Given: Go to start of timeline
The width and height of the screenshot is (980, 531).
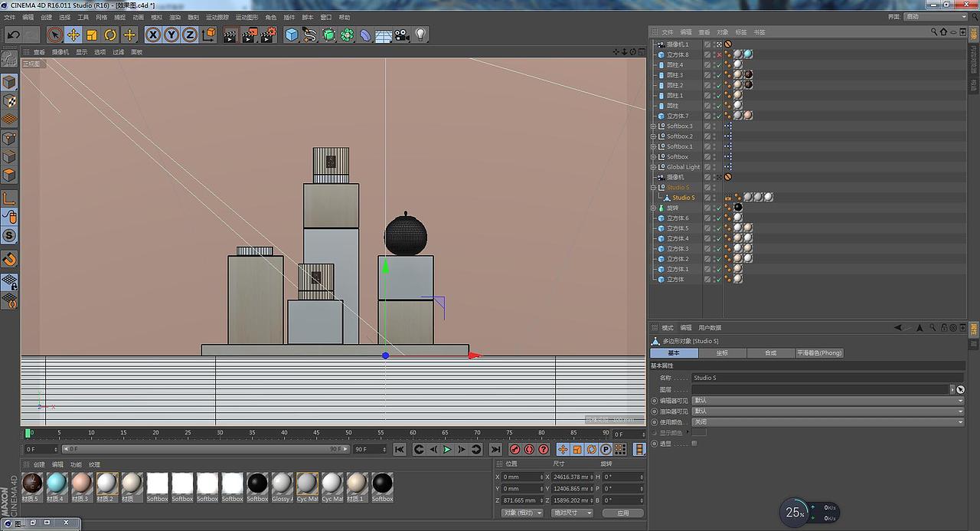Looking at the screenshot, I should pos(400,449).
